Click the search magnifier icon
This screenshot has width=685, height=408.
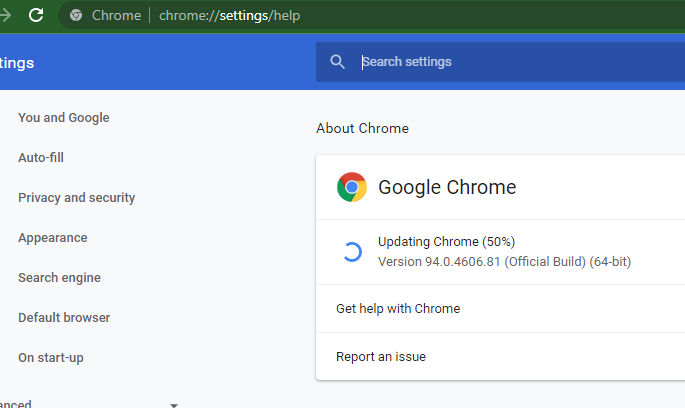[x=337, y=62]
